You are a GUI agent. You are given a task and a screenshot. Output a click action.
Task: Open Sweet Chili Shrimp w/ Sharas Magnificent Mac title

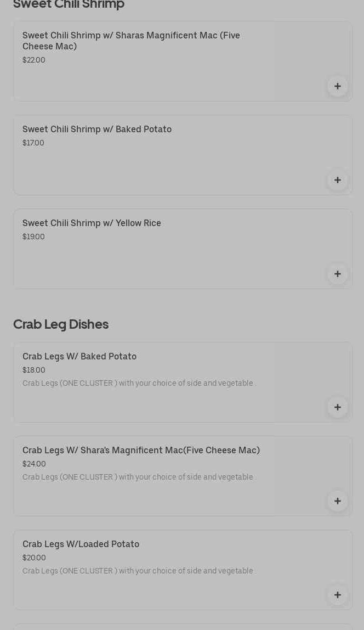click(131, 41)
